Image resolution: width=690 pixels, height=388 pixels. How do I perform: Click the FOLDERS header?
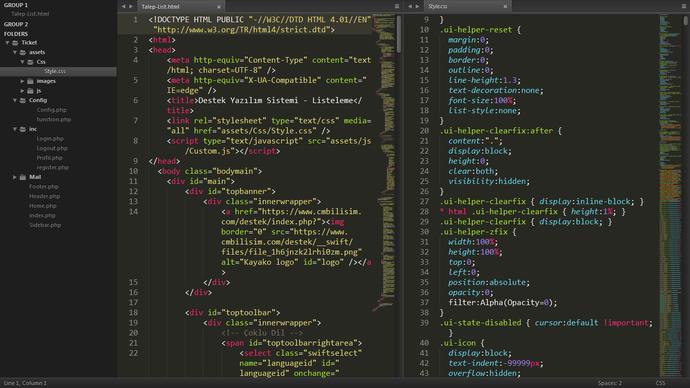tap(16, 34)
